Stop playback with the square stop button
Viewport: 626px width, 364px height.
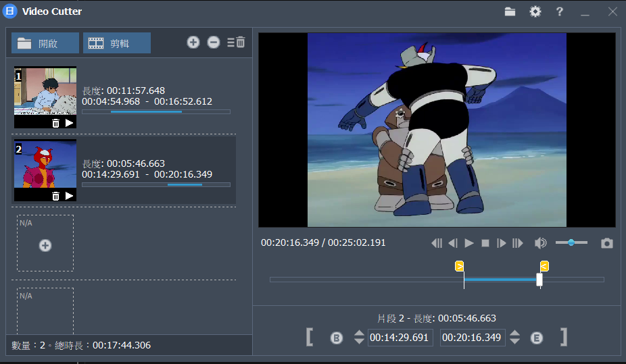tap(485, 243)
